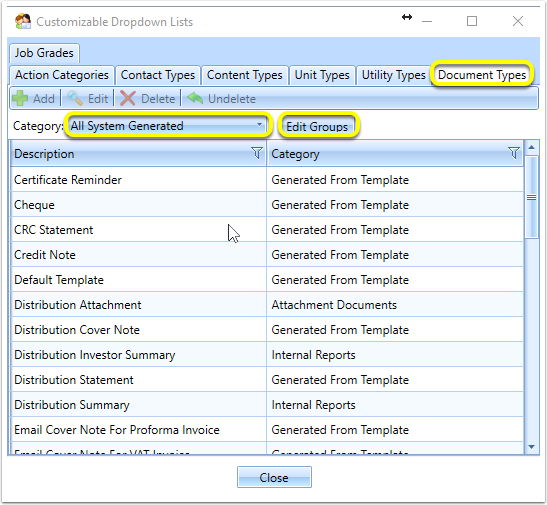Select the Distribution Summary row
The width and height of the screenshot is (547, 505).
click(x=267, y=405)
